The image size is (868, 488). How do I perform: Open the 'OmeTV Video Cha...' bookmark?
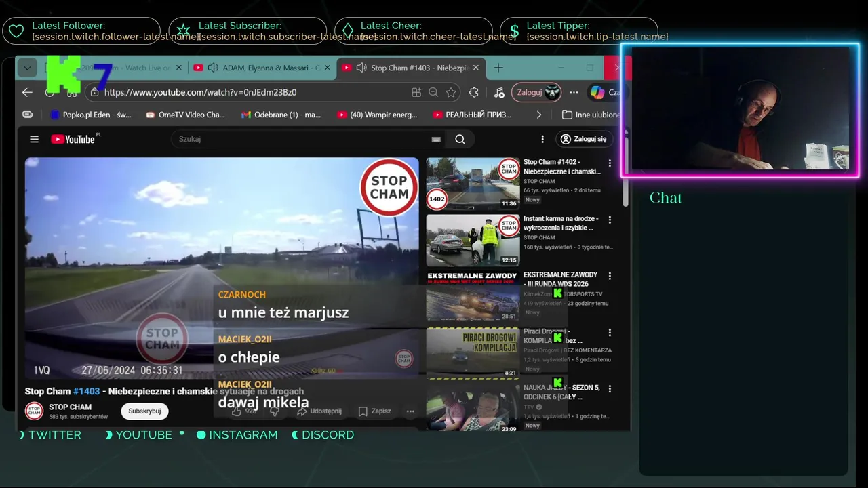pos(186,115)
